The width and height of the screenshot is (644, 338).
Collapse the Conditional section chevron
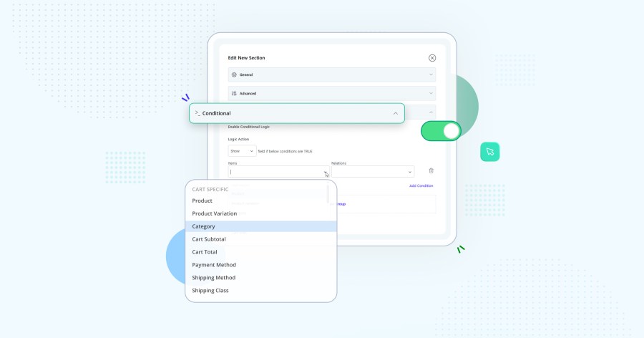tap(396, 113)
